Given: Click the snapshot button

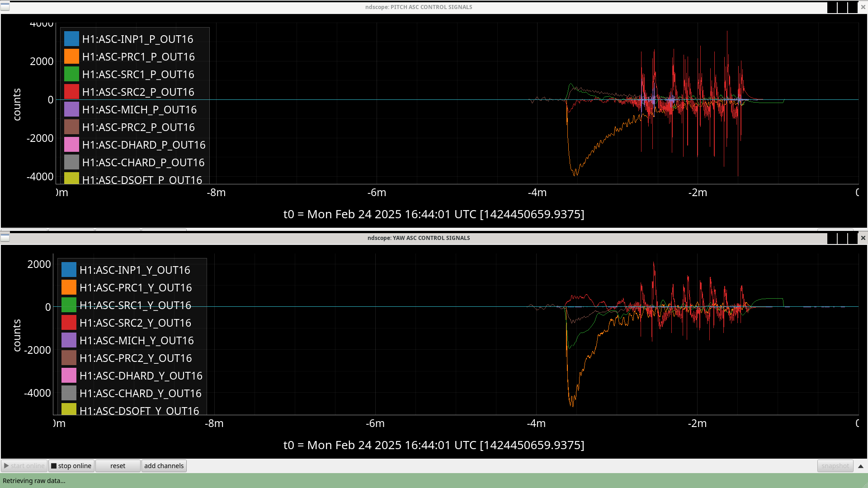Looking at the screenshot, I should pyautogui.click(x=835, y=466).
